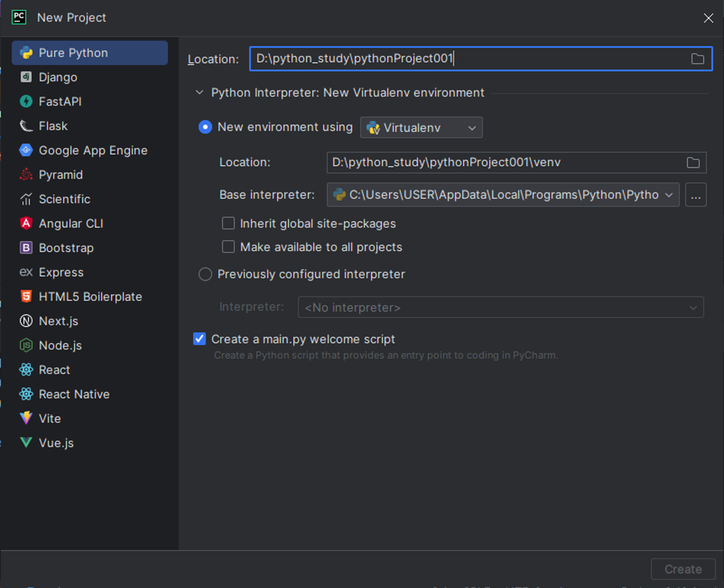Click the HTML5 Boilerplate icon
This screenshot has height=588, width=724.
click(26, 296)
